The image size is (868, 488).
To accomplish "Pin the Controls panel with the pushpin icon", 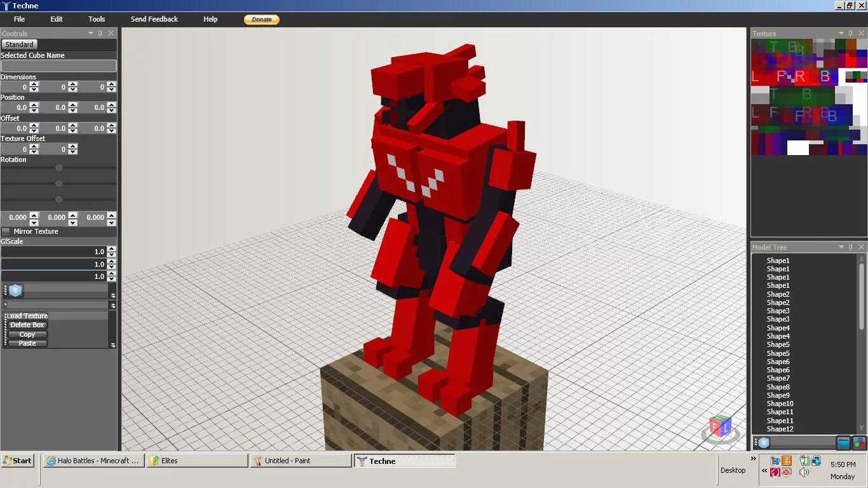I will (101, 33).
